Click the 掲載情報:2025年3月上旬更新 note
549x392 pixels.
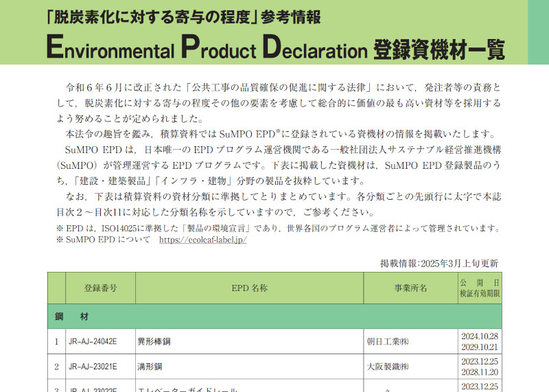point(439,264)
